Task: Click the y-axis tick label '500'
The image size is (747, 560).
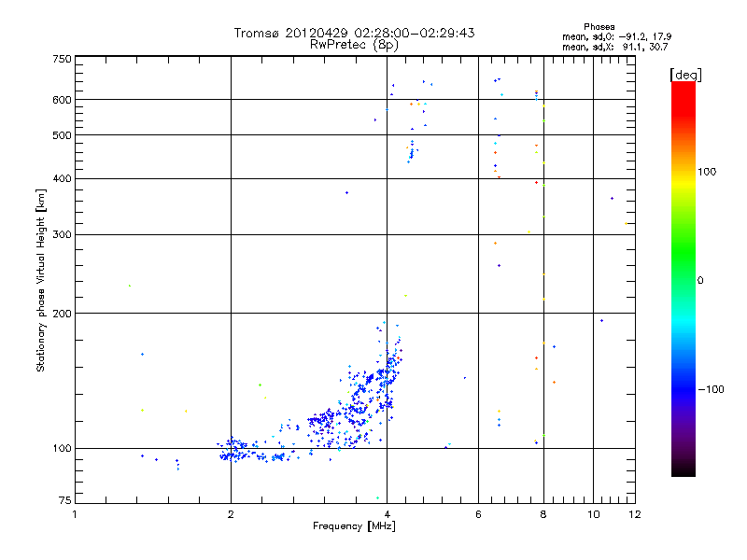Action: pyautogui.click(x=62, y=135)
